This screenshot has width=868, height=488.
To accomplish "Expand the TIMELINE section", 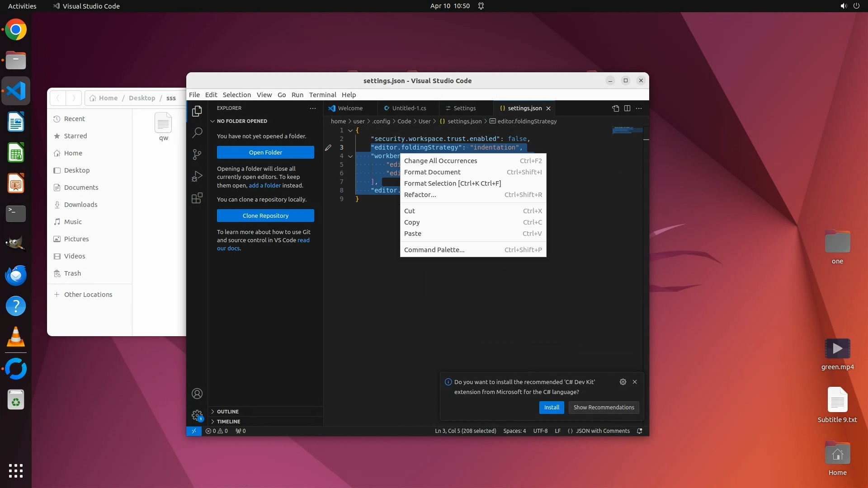I will pos(228,422).
